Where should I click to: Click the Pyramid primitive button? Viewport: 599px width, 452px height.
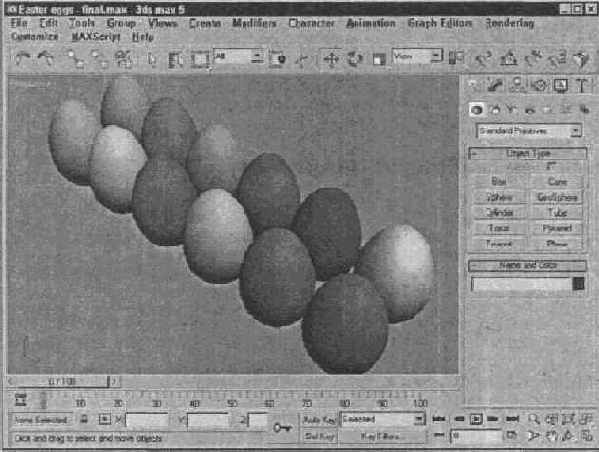pyautogui.click(x=557, y=228)
